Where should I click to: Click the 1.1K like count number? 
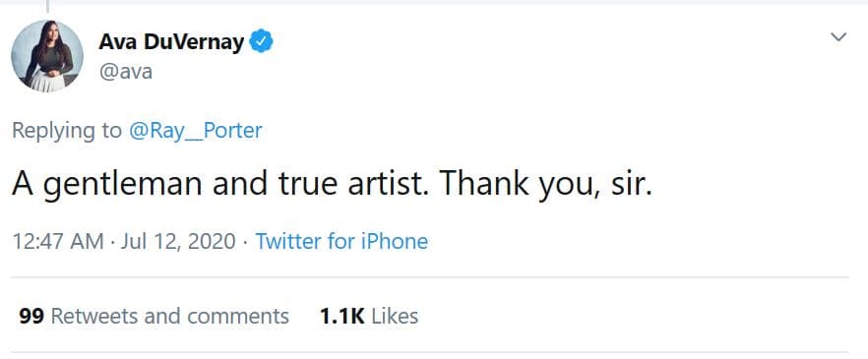click(341, 316)
